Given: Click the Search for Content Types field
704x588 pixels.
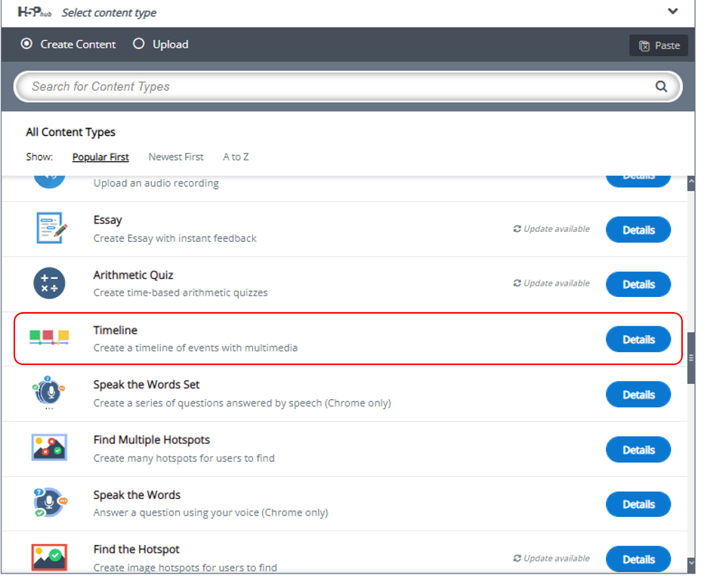Looking at the screenshot, I should [332, 87].
